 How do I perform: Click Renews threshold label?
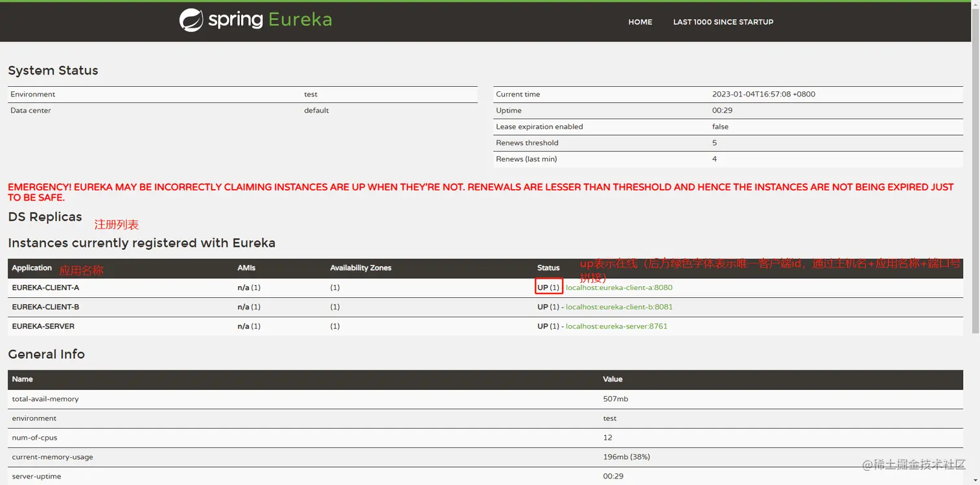click(x=527, y=143)
